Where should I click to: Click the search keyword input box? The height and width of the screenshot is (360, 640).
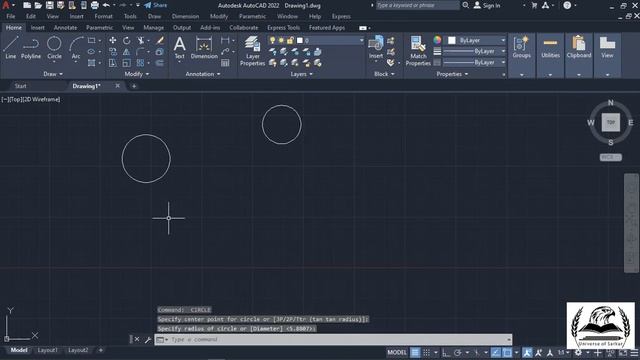coord(417,5)
